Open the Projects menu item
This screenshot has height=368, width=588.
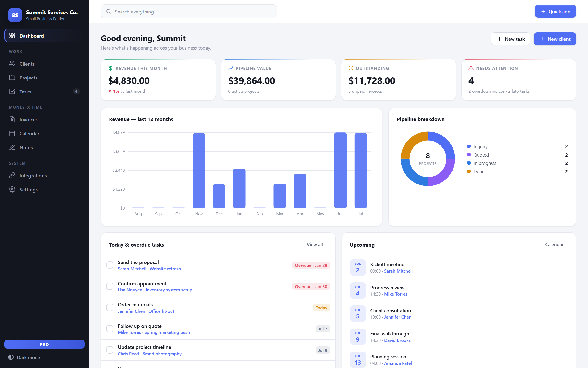pos(44,78)
